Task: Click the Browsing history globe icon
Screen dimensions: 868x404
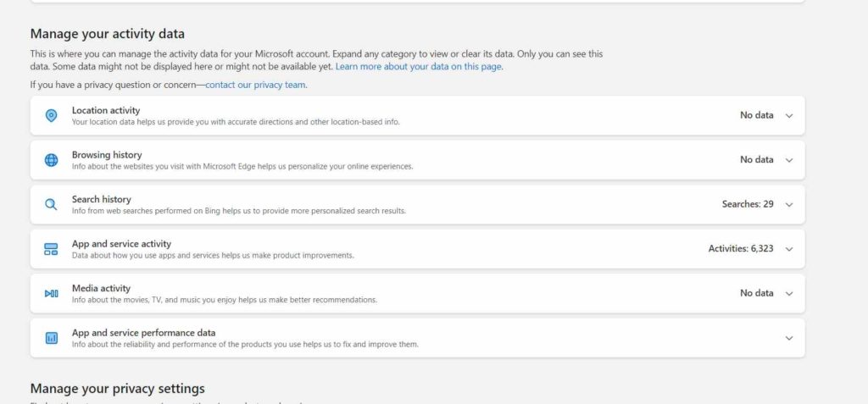Action: pos(51,160)
